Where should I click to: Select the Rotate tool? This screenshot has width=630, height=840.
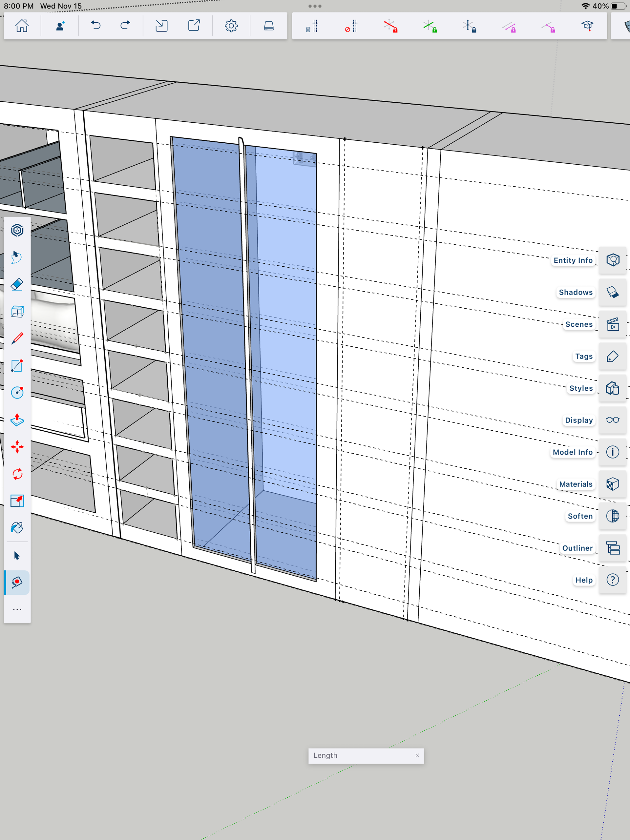(x=17, y=474)
